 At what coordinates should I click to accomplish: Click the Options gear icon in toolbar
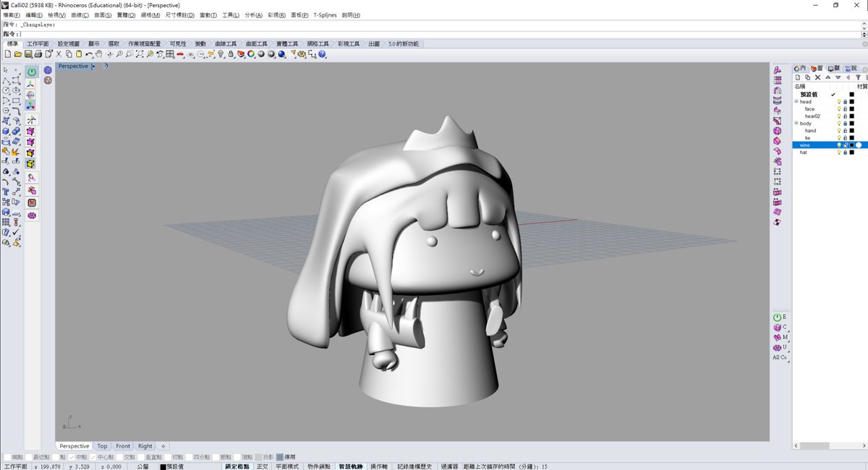[301, 54]
